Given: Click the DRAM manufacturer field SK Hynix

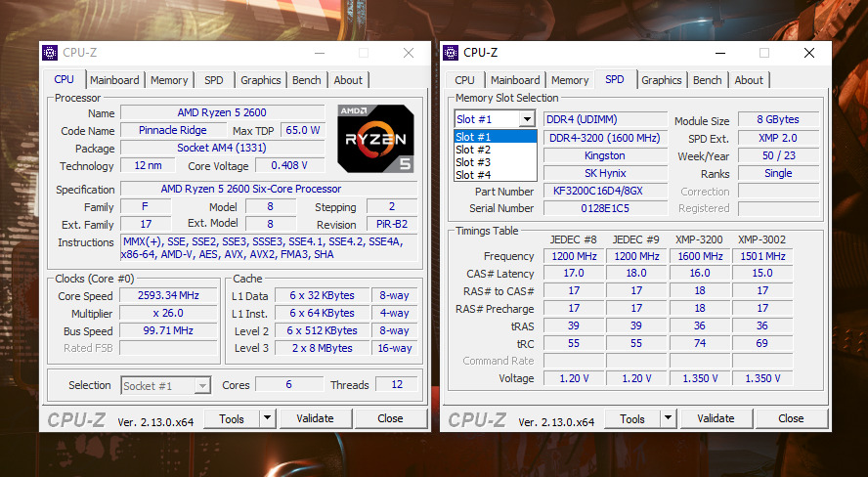Looking at the screenshot, I should pyautogui.click(x=605, y=173).
